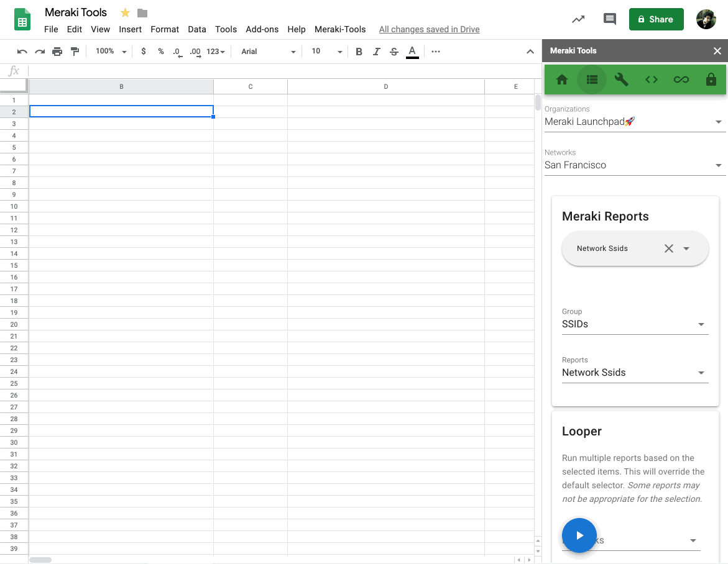Expand the Network Ssids chip dropdown
The width and height of the screenshot is (728, 564).
click(686, 248)
